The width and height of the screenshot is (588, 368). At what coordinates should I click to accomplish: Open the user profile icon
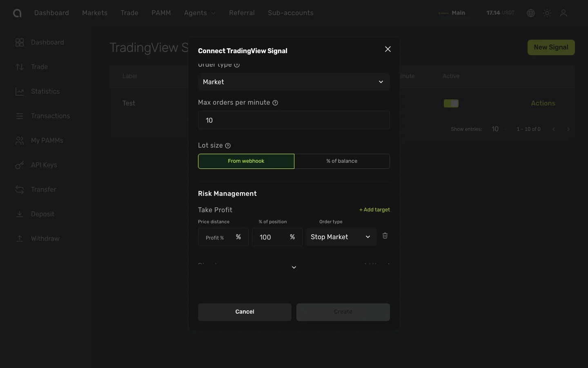(x=563, y=13)
